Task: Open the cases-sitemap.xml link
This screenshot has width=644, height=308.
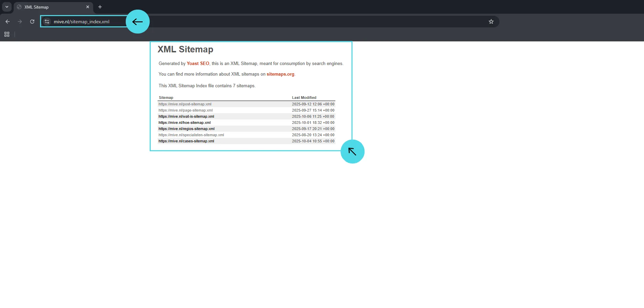Action: 186,141
